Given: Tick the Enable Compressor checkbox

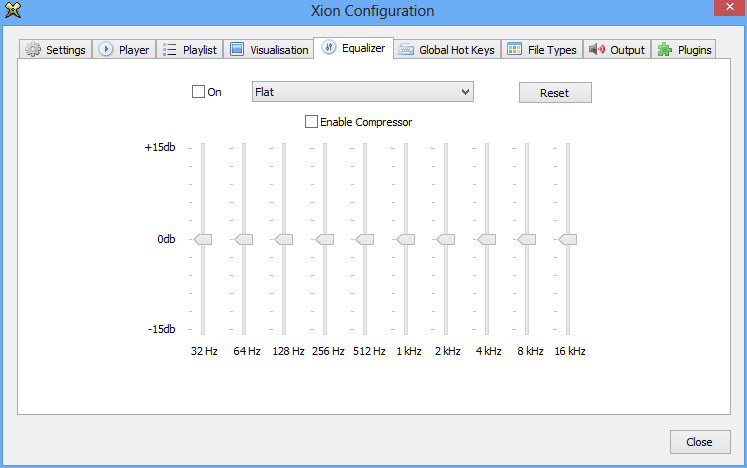Looking at the screenshot, I should (x=311, y=122).
